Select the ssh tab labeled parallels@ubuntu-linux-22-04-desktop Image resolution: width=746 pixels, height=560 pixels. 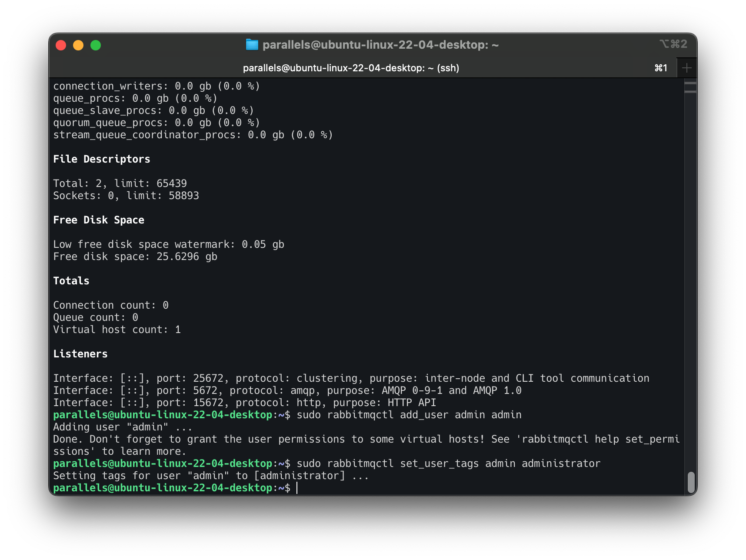pyautogui.click(x=350, y=68)
